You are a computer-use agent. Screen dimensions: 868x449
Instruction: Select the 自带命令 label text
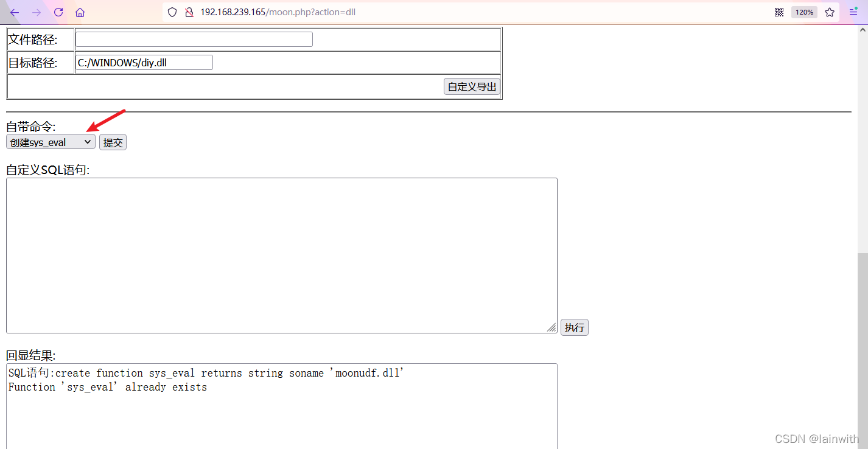pos(31,127)
